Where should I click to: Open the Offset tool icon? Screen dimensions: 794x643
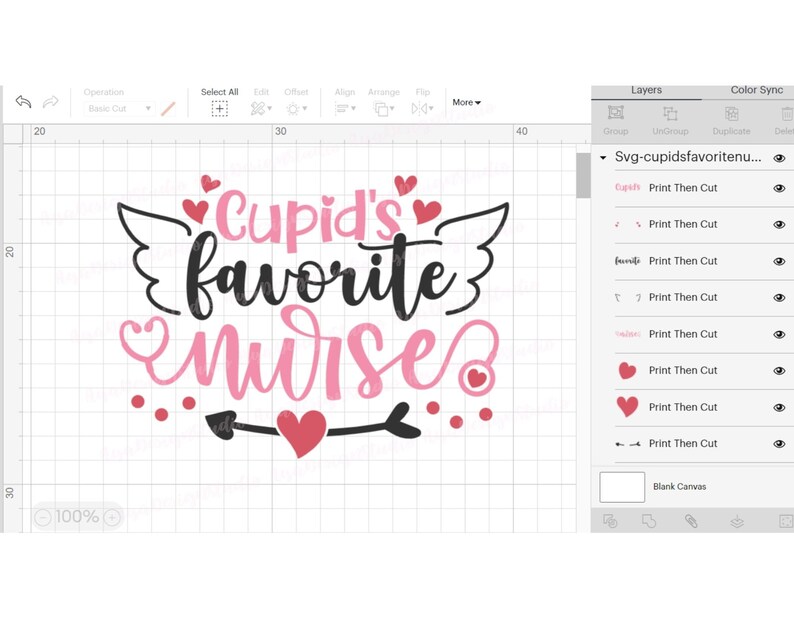[x=293, y=108]
